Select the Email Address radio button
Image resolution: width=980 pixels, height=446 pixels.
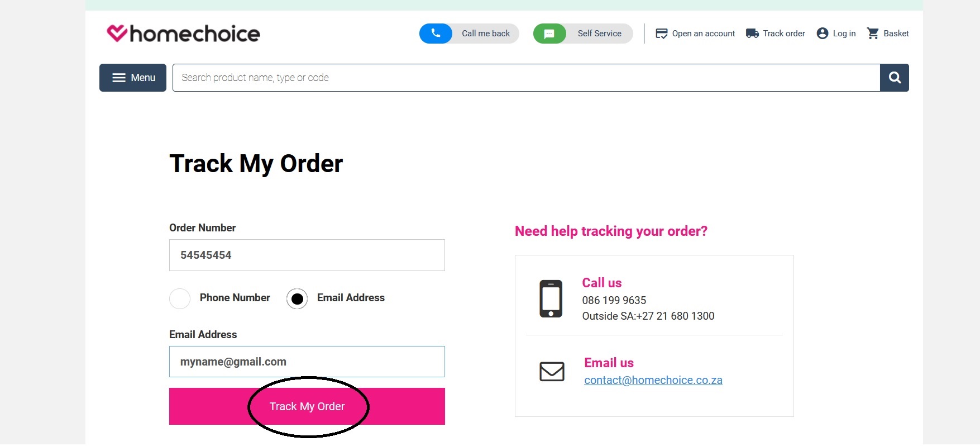(297, 298)
